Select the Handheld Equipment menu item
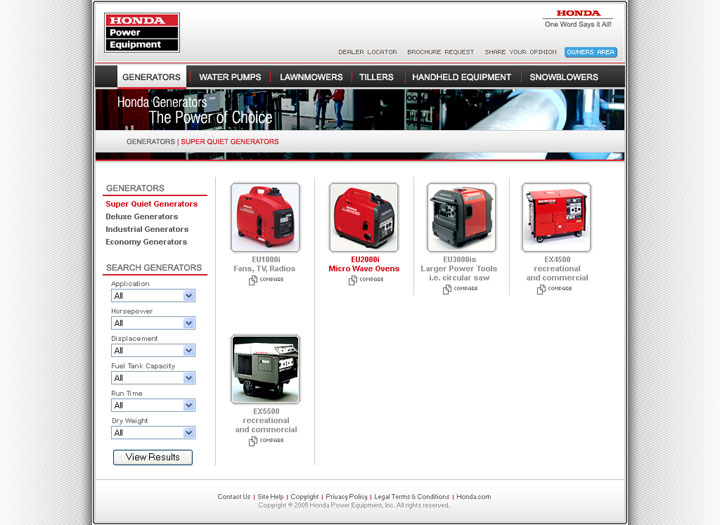Screen dimensions: 720x525 (x=461, y=77)
